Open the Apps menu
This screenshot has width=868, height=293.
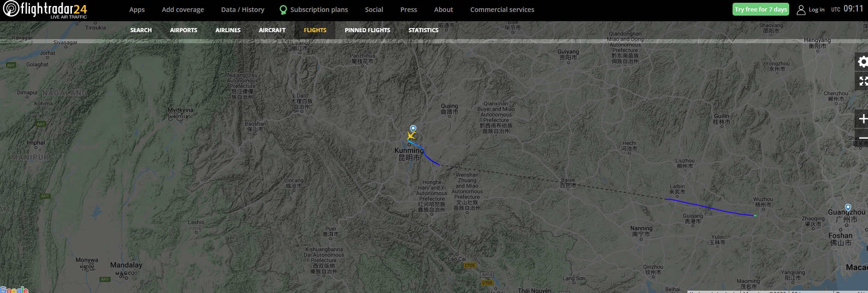[137, 10]
